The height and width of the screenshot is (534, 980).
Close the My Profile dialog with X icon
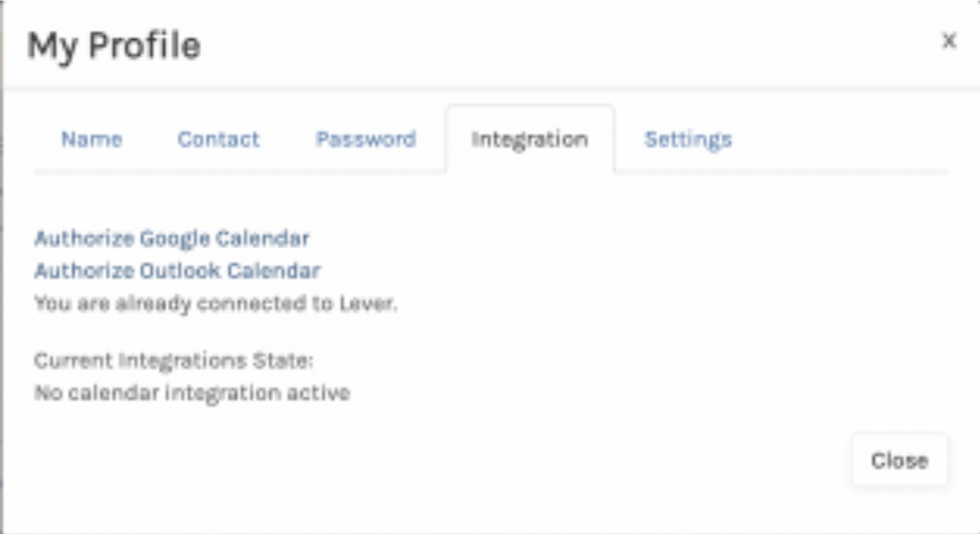(x=949, y=41)
